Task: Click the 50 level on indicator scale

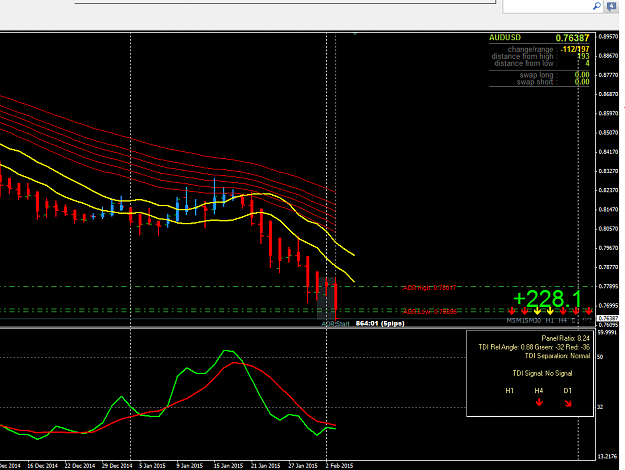Action: 600,357
